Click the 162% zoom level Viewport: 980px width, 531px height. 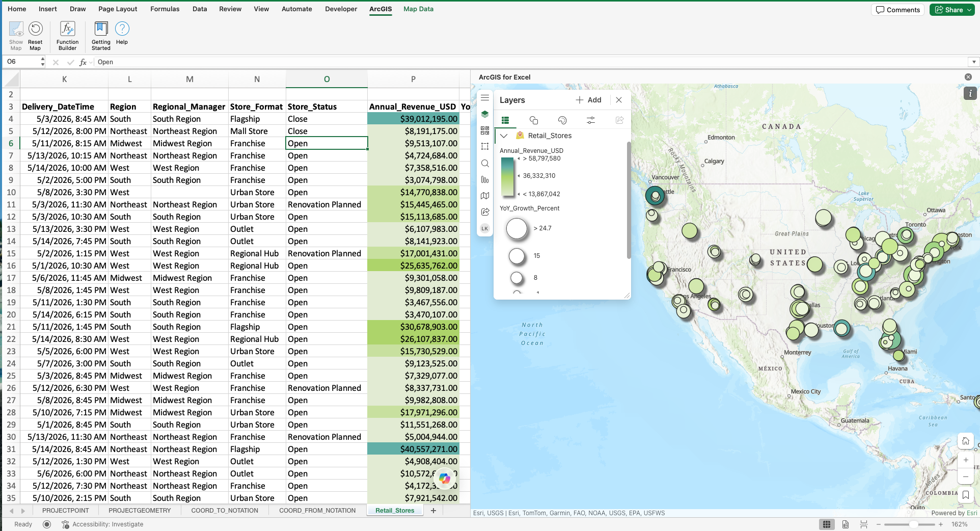(960, 524)
